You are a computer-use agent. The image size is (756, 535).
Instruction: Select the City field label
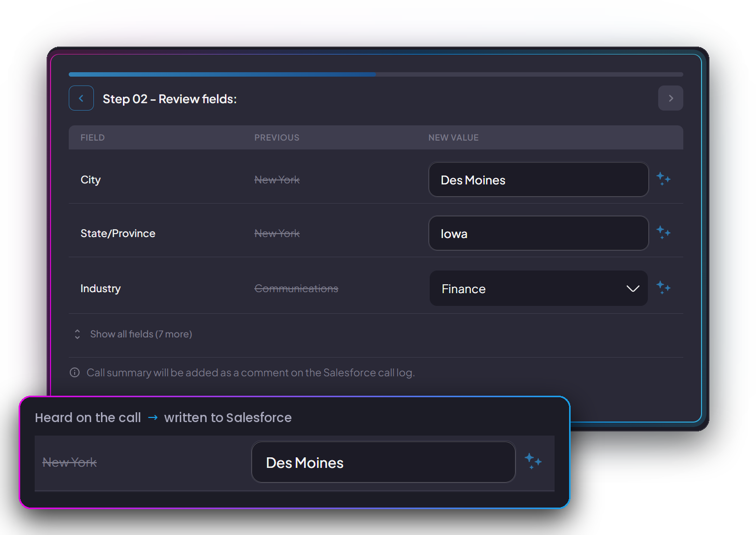(x=91, y=180)
